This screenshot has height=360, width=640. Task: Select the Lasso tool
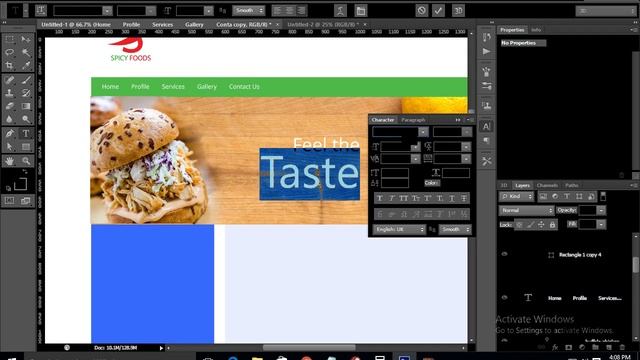pyautogui.click(x=9, y=52)
